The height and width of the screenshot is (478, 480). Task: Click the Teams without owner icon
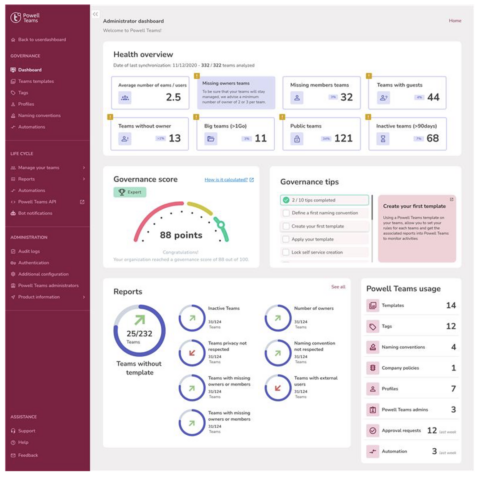pyautogui.click(x=125, y=139)
